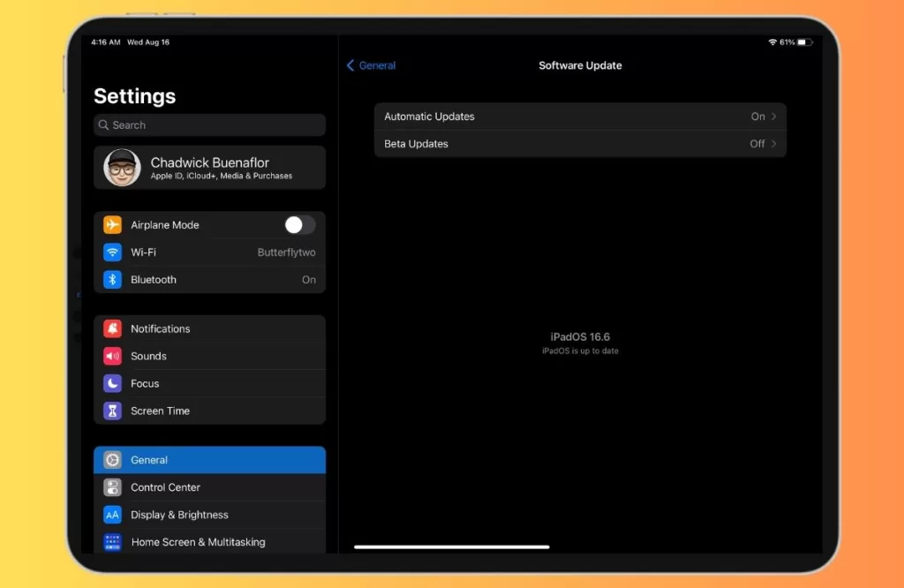
Task: Open the Notifications settings row
Action: pos(210,328)
